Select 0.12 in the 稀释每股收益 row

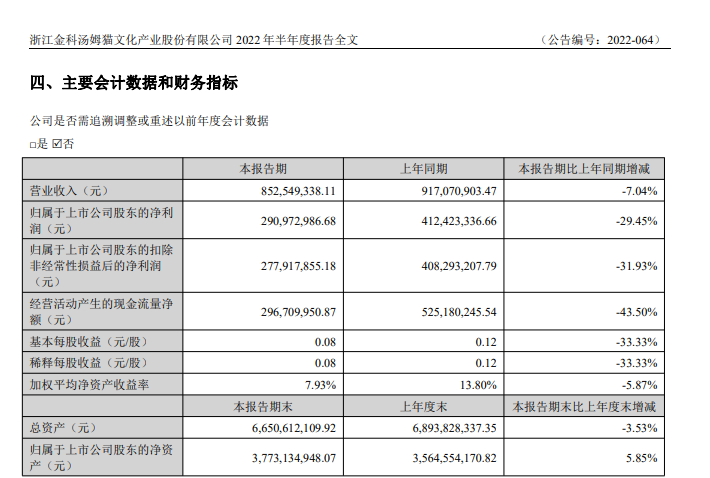[486, 363]
